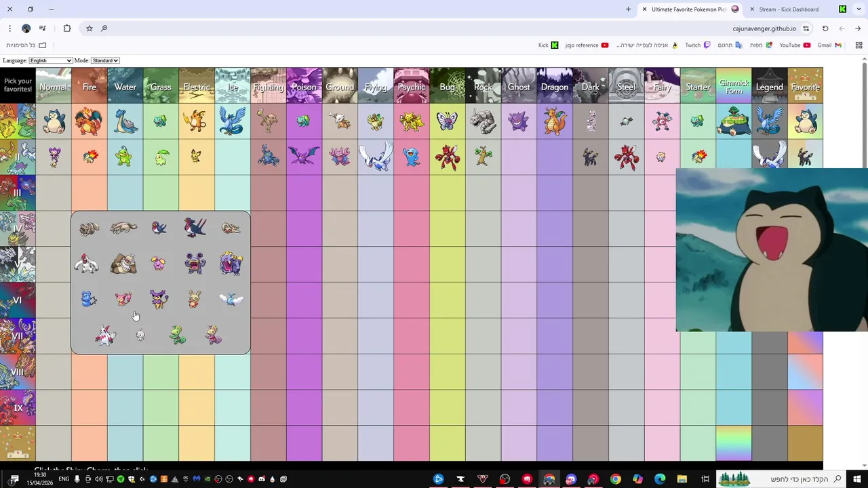
Task: Open the jojo reference bookmark
Action: (587, 45)
